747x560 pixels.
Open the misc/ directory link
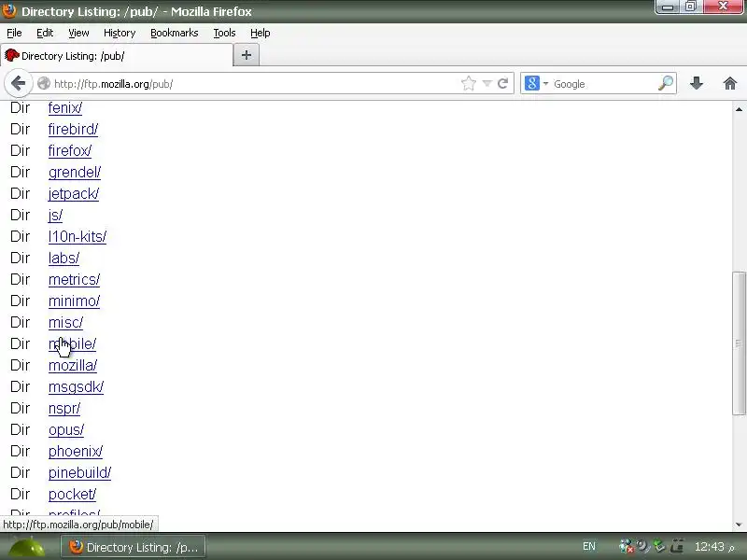coord(65,322)
